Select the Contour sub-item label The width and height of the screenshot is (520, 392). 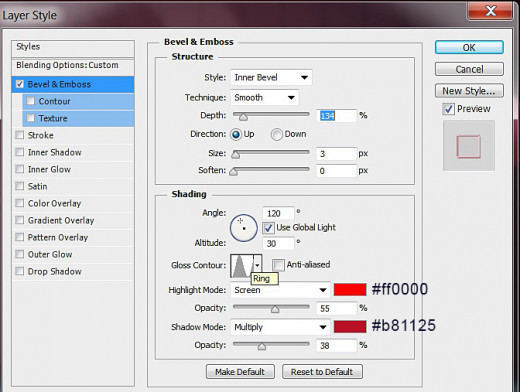coord(55,101)
